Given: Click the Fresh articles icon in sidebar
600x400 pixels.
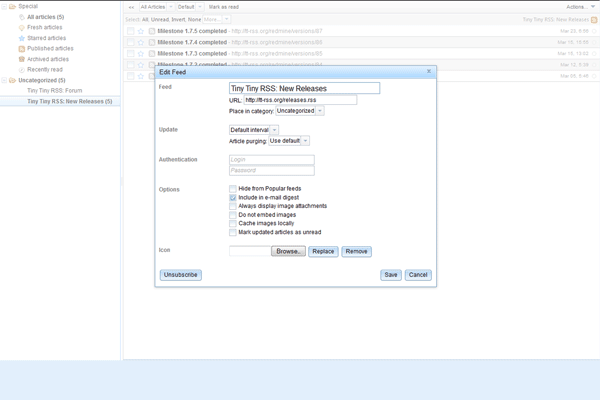Looking at the screenshot, I should click(x=22, y=28).
